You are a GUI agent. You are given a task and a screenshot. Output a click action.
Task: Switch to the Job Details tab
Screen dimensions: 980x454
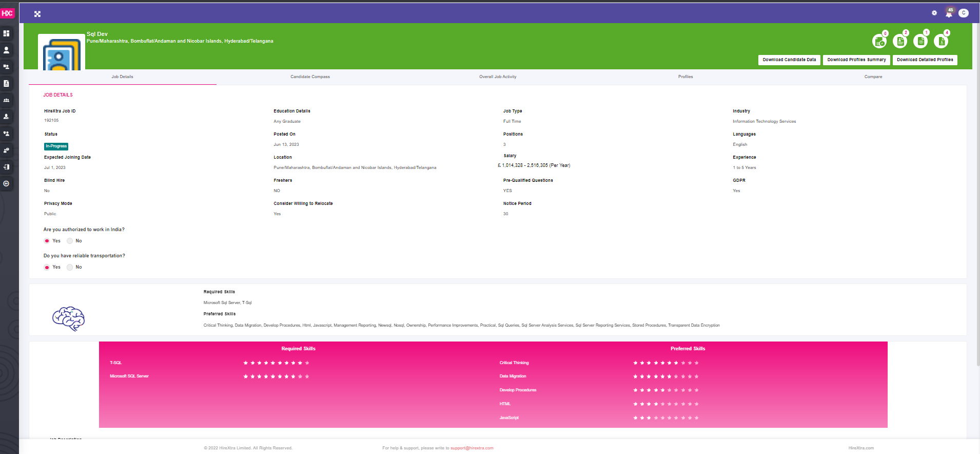(x=123, y=77)
